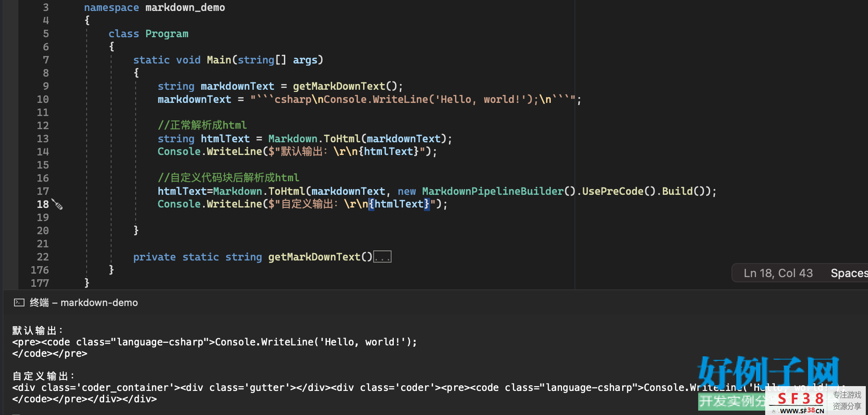Viewport: 868px width, 415px height.
Task: Click the 'new' keyword on line 17
Action: pos(407,191)
